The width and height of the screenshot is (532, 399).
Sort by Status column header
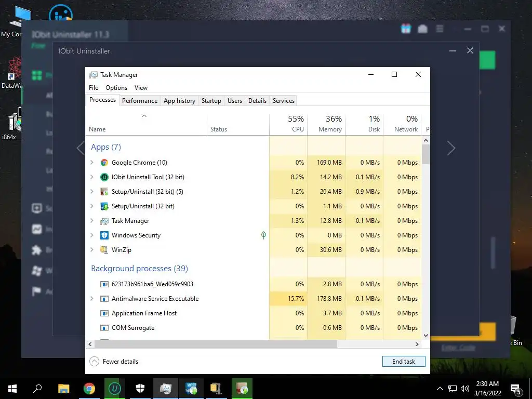238,124
